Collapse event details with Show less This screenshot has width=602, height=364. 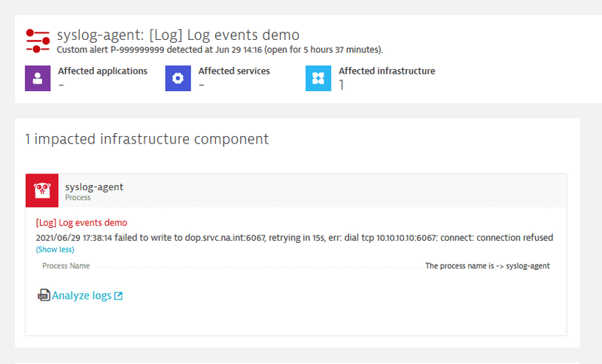55,250
